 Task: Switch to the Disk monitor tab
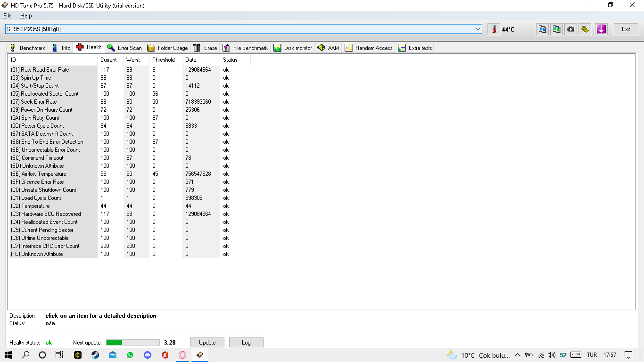coord(293,48)
